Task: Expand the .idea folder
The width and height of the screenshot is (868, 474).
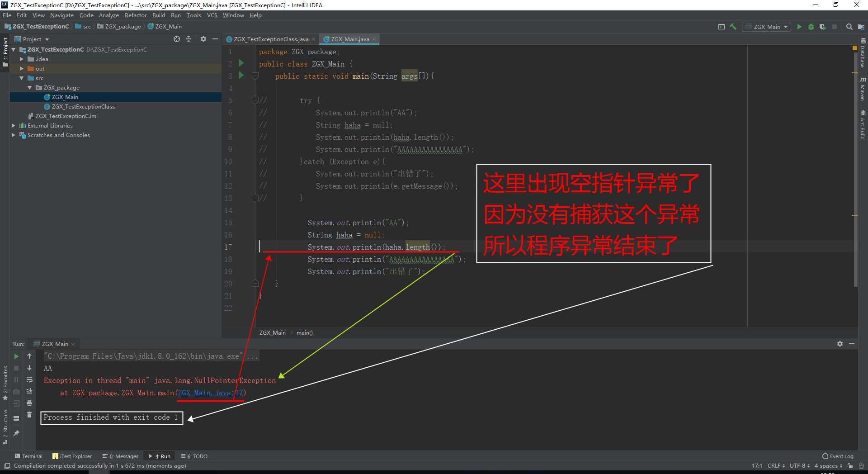Action: 21,59
